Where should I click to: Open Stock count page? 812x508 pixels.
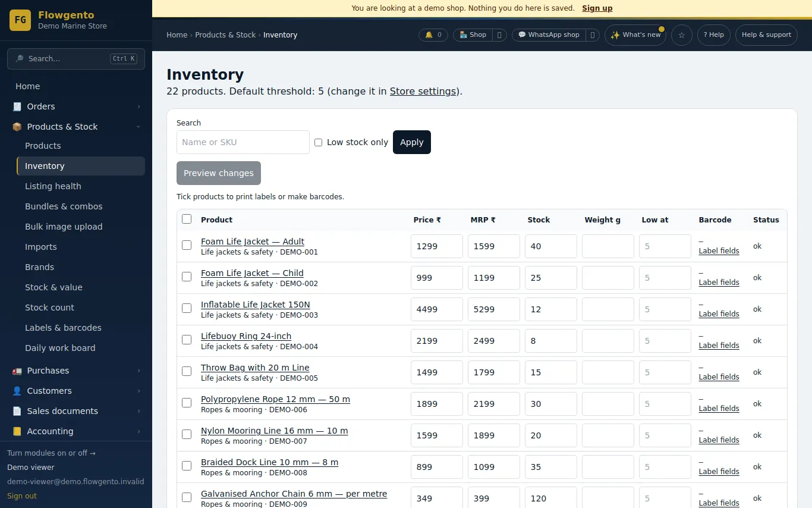[81, 308]
